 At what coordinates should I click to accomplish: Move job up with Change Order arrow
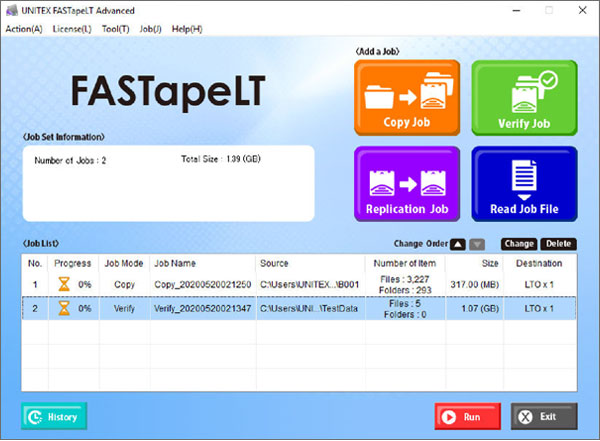456,243
